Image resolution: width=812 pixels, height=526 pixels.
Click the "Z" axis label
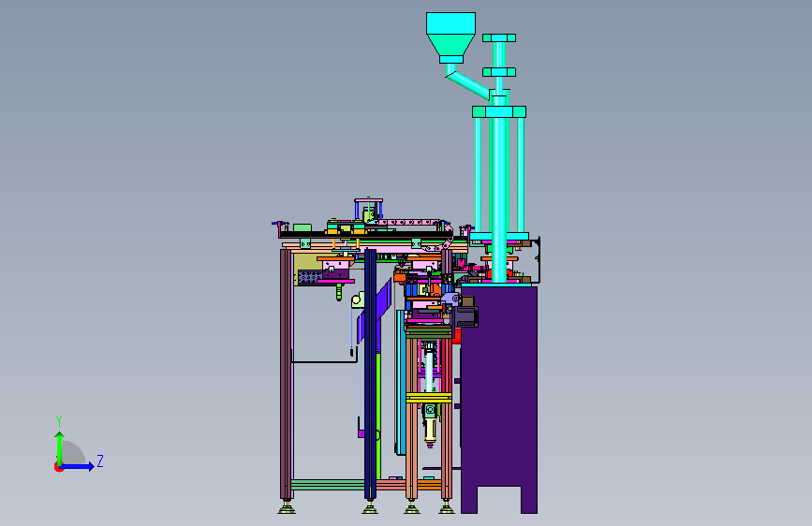pyautogui.click(x=100, y=460)
